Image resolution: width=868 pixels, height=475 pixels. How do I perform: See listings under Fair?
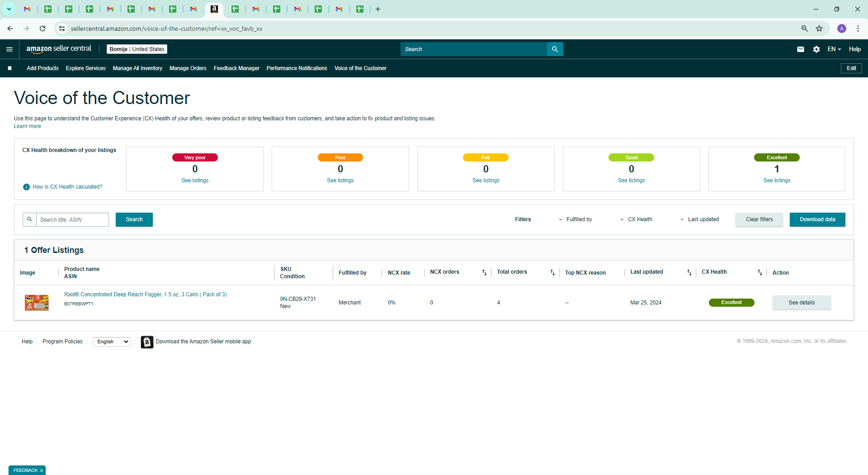[486, 180]
